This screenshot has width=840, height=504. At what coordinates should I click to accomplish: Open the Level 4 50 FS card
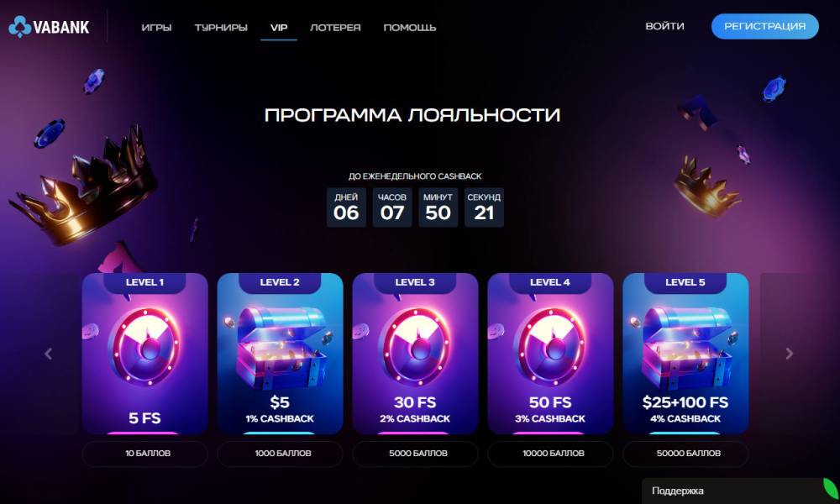click(550, 354)
